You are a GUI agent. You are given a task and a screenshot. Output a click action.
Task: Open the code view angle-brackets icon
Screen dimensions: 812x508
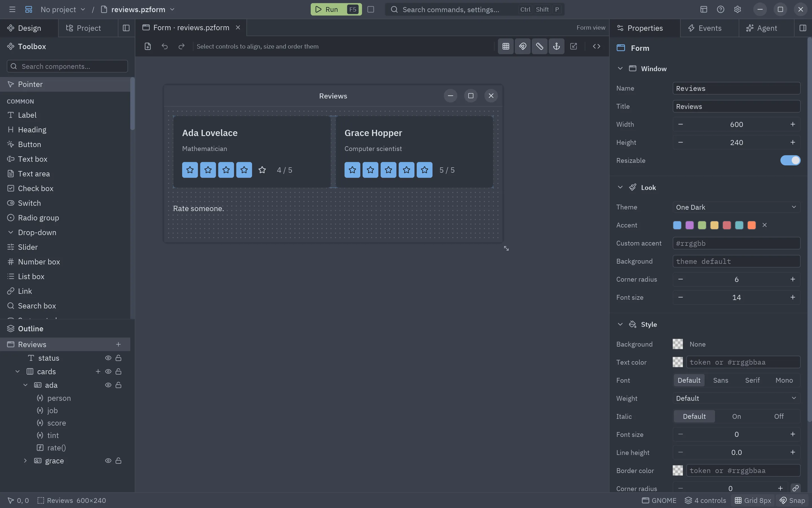click(596, 46)
